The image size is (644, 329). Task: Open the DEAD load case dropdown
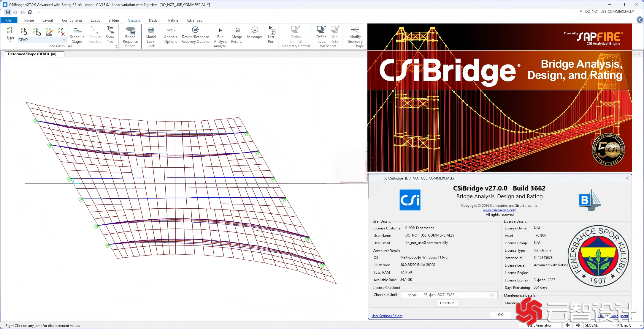(64, 40)
